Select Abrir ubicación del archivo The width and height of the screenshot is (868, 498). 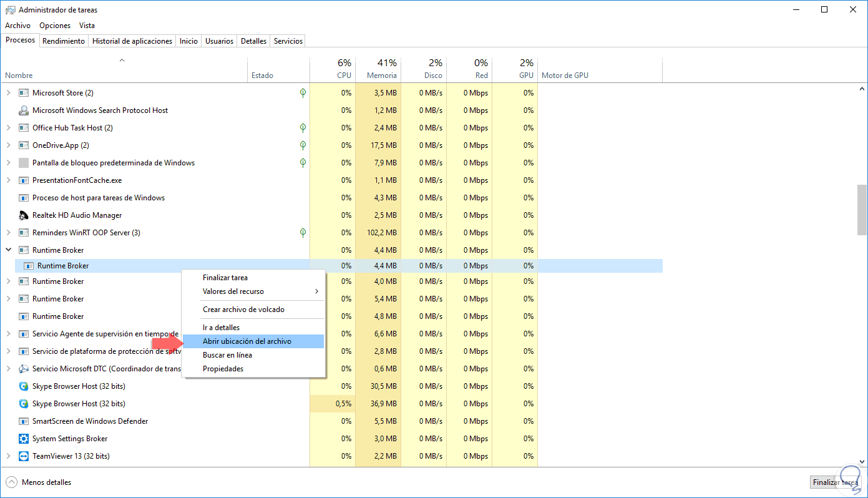pyautogui.click(x=253, y=341)
